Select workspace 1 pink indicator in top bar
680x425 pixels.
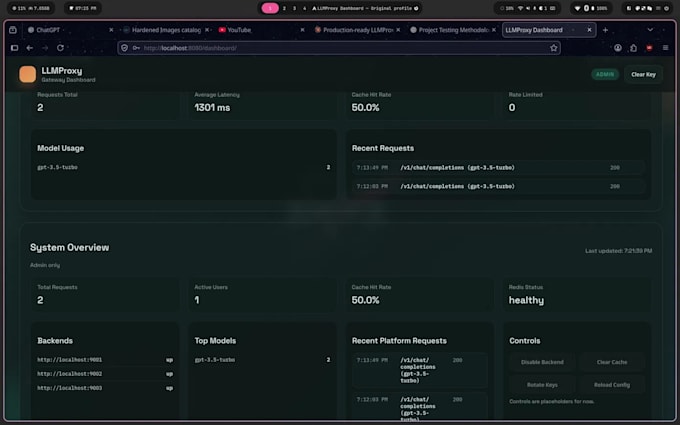[x=270, y=8]
